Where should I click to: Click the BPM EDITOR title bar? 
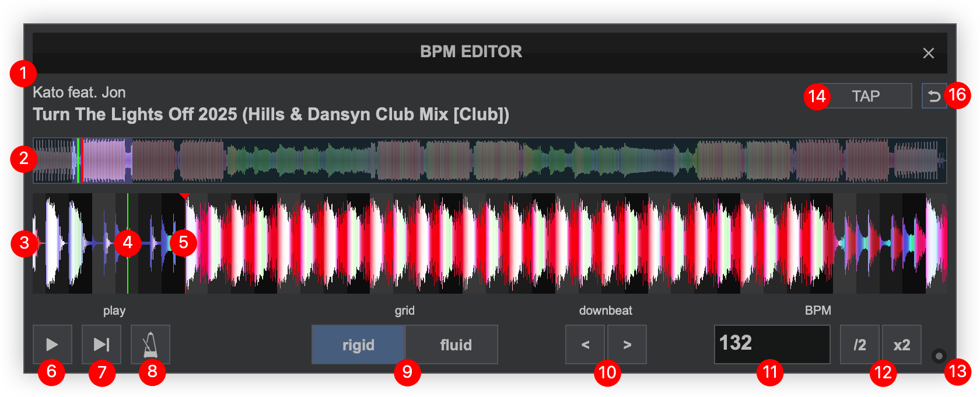471,52
